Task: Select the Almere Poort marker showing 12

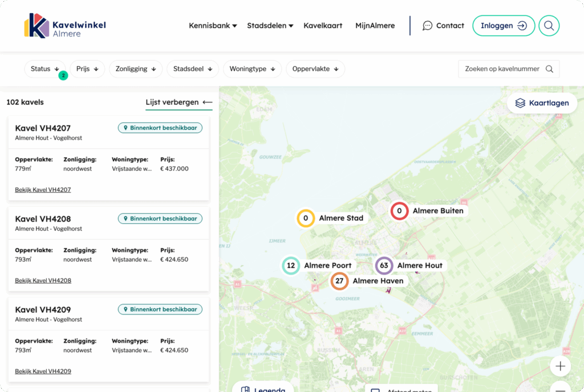Action: [291, 266]
